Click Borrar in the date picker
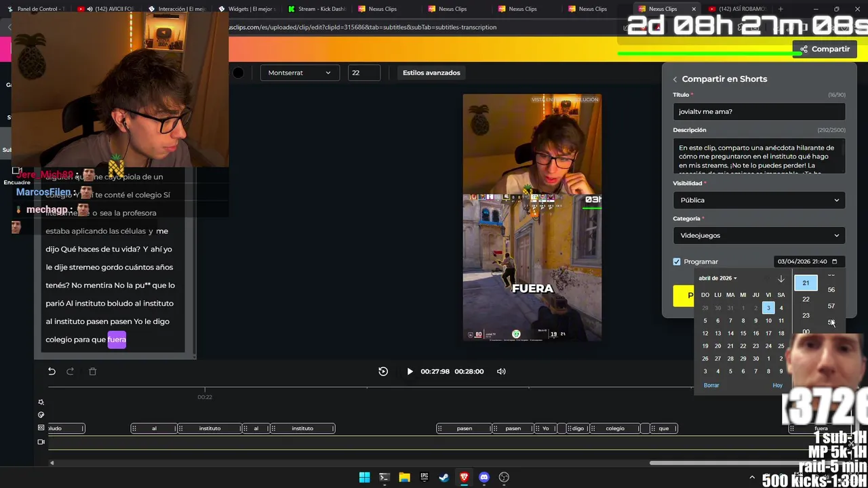Image resolution: width=868 pixels, height=488 pixels. pyautogui.click(x=711, y=385)
